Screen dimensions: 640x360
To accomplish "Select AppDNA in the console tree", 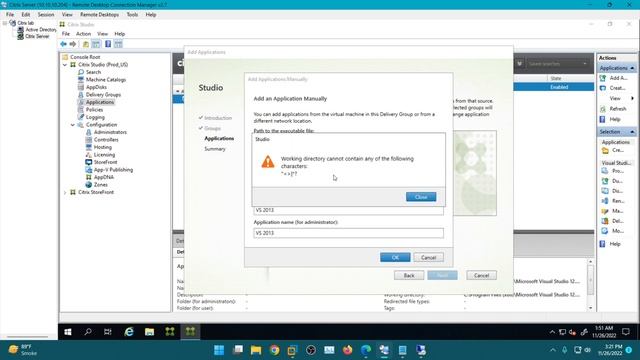I will point(104,177).
